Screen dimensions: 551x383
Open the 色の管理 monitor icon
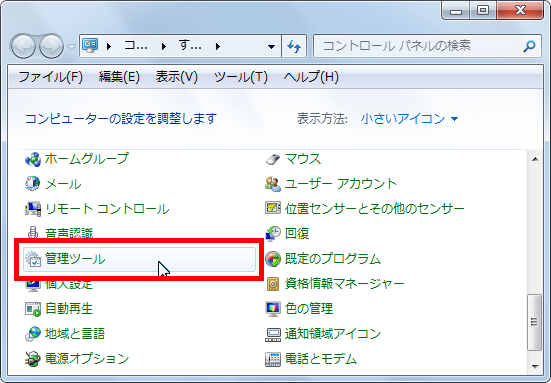click(273, 309)
